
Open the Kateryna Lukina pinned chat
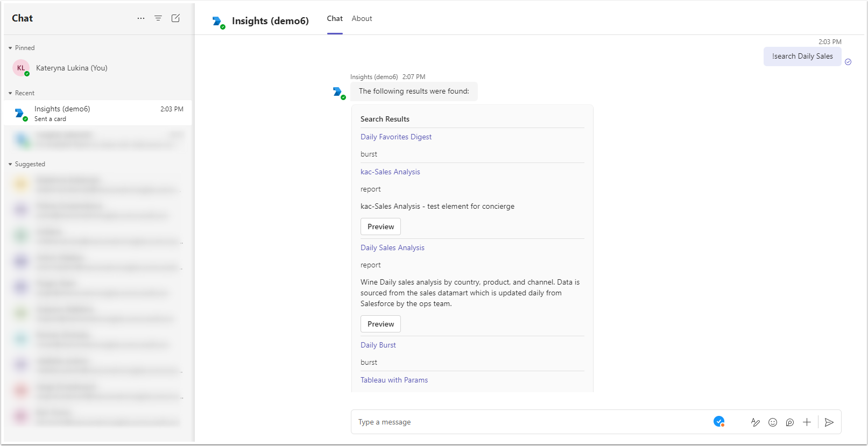click(x=72, y=68)
